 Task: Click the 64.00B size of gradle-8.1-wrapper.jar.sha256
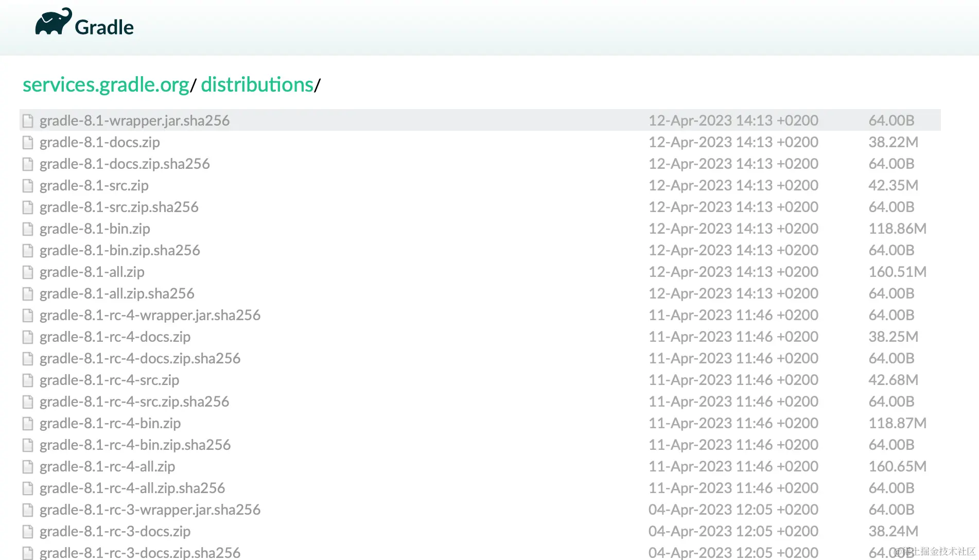[891, 120]
